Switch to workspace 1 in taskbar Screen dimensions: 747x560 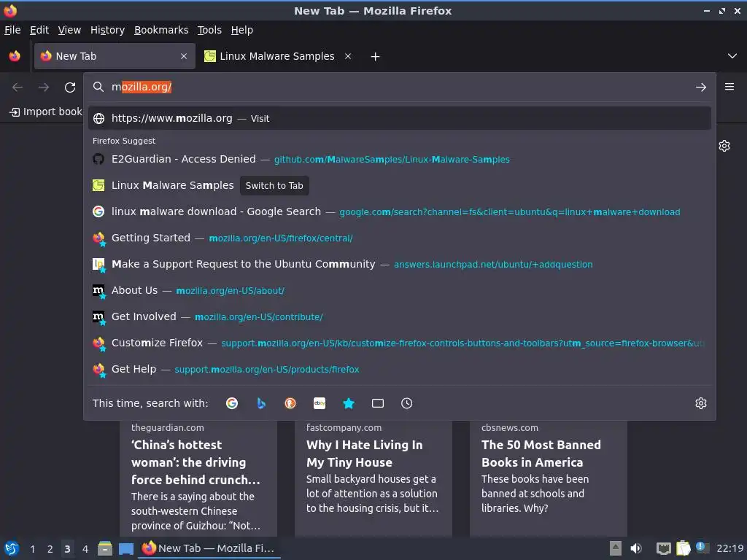pyautogui.click(x=32, y=549)
